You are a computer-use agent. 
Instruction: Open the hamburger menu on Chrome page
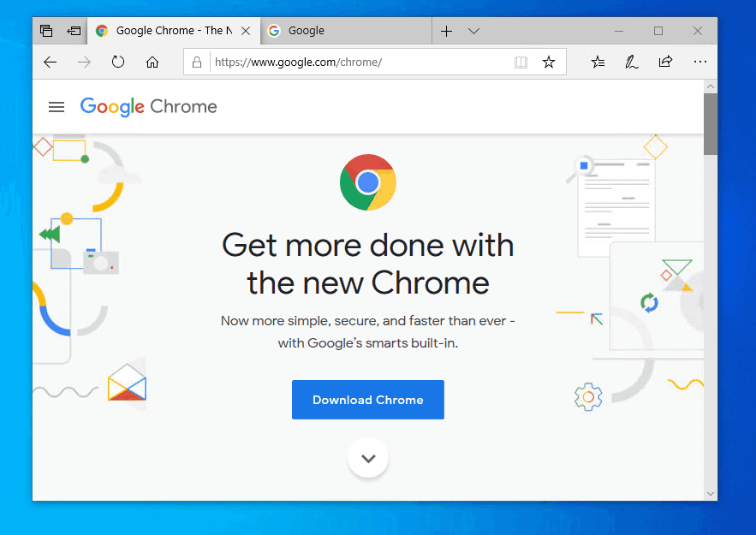pos(57,107)
